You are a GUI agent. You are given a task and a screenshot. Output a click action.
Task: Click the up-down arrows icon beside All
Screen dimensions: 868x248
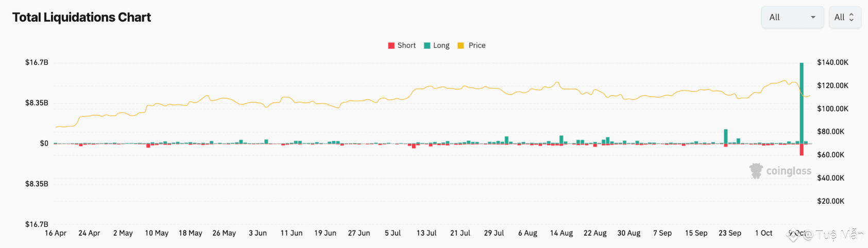[x=852, y=17]
